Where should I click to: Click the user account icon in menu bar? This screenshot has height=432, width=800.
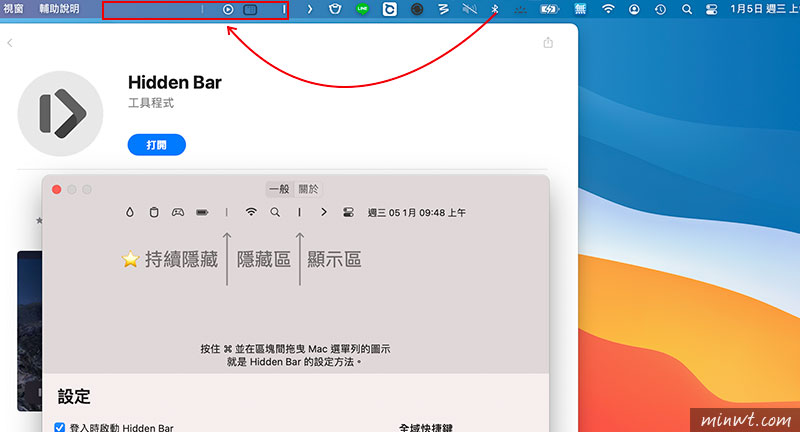click(634, 9)
